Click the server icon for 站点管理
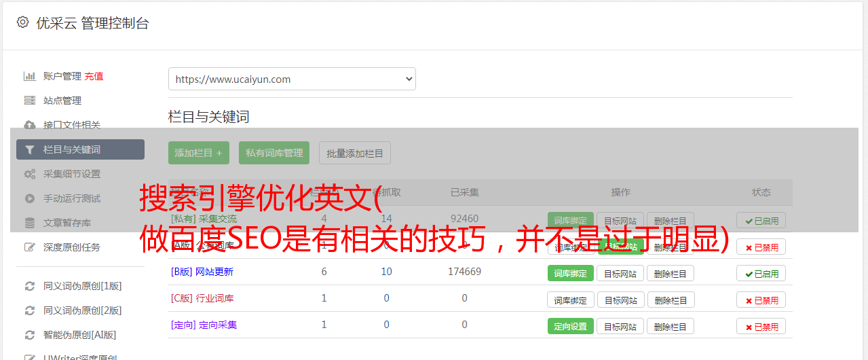Viewport: 868px width, 360px height. (x=30, y=101)
